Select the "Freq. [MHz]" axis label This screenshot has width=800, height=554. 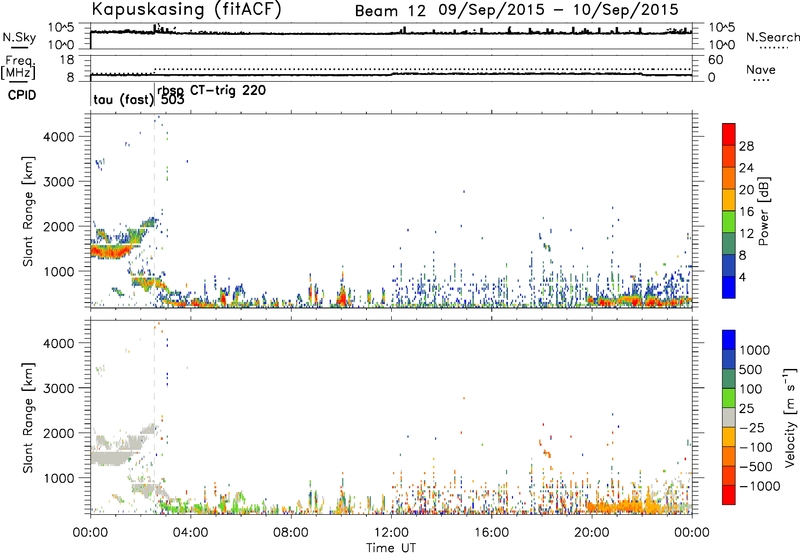tap(19, 67)
